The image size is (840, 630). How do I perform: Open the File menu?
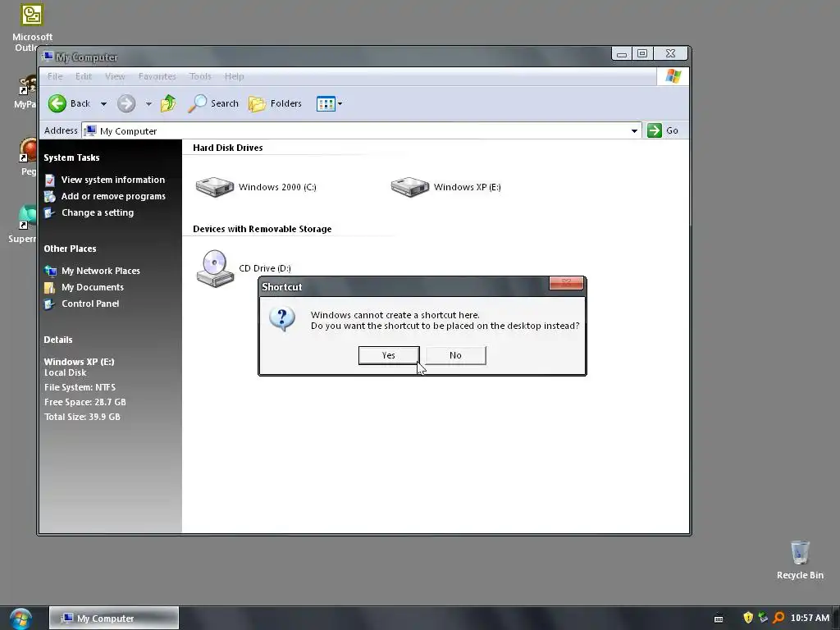pyautogui.click(x=55, y=76)
